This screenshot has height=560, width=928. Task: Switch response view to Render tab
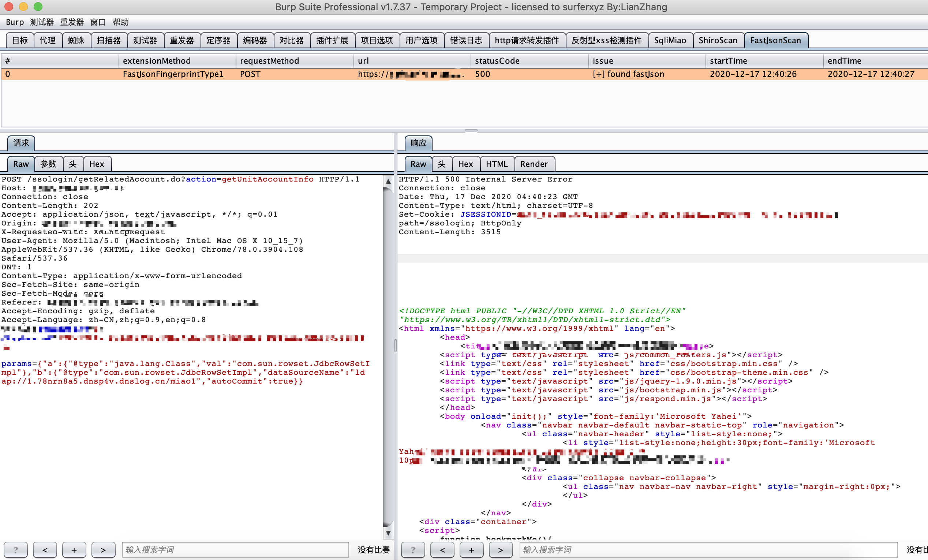tap(534, 164)
